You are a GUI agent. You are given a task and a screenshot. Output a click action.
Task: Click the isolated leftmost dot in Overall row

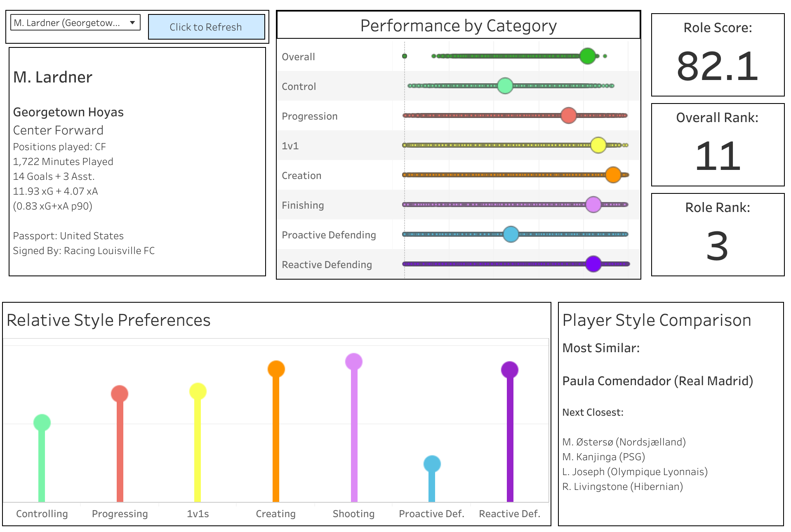[x=405, y=56]
